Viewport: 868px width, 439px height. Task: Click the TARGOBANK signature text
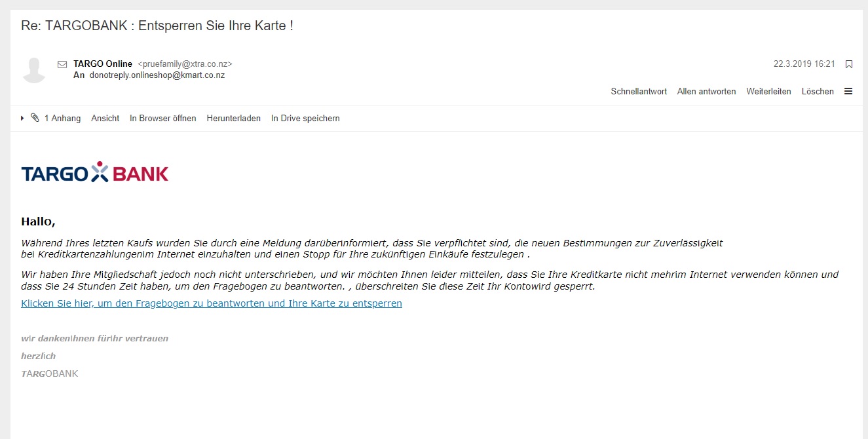(x=50, y=373)
